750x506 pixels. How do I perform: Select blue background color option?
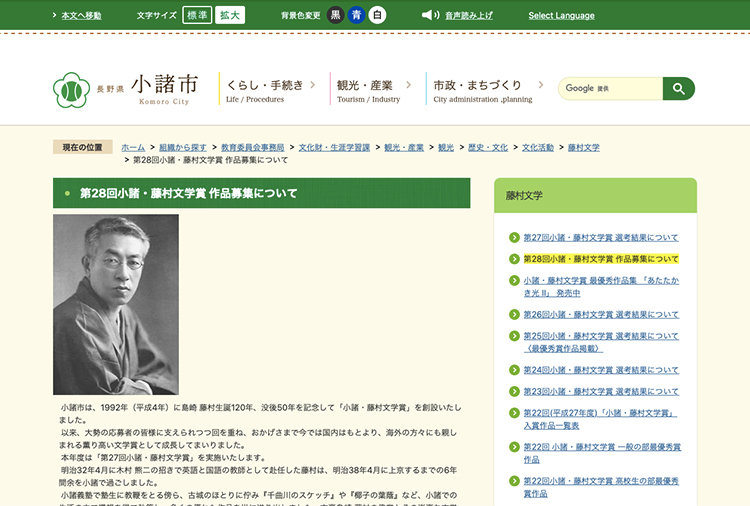[356, 15]
